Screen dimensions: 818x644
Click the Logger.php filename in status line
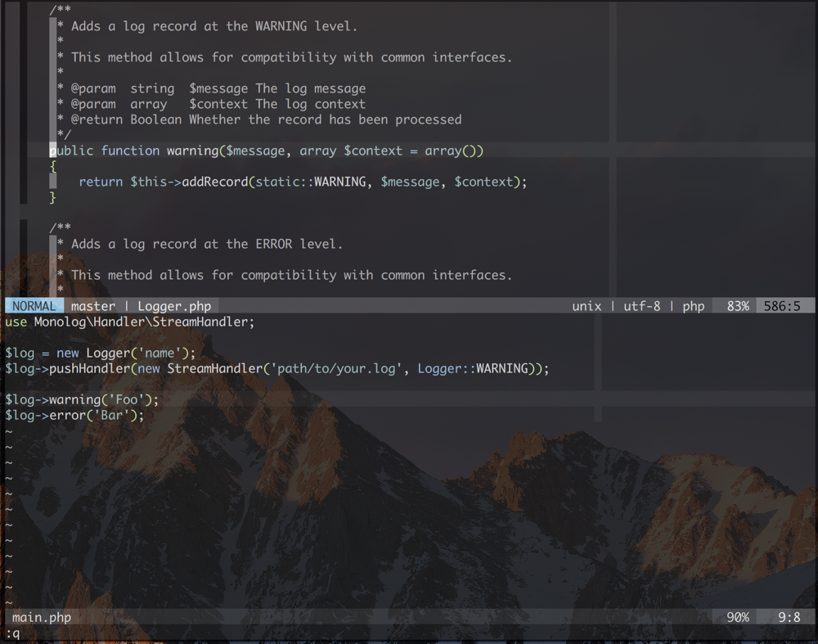pyautogui.click(x=174, y=306)
